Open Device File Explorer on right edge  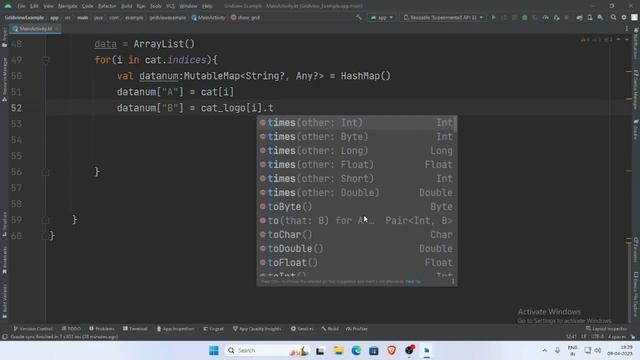click(x=636, y=294)
